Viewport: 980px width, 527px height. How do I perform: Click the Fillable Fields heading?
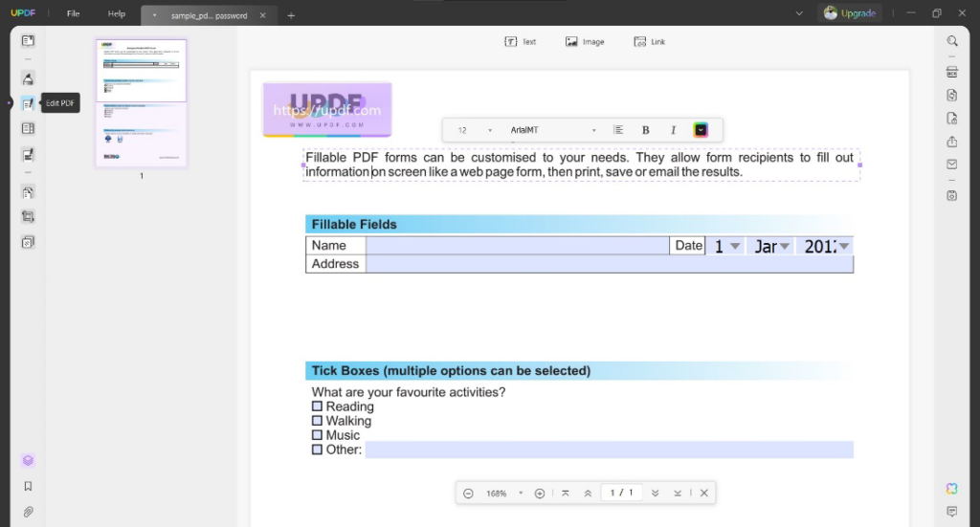click(354, 224)
